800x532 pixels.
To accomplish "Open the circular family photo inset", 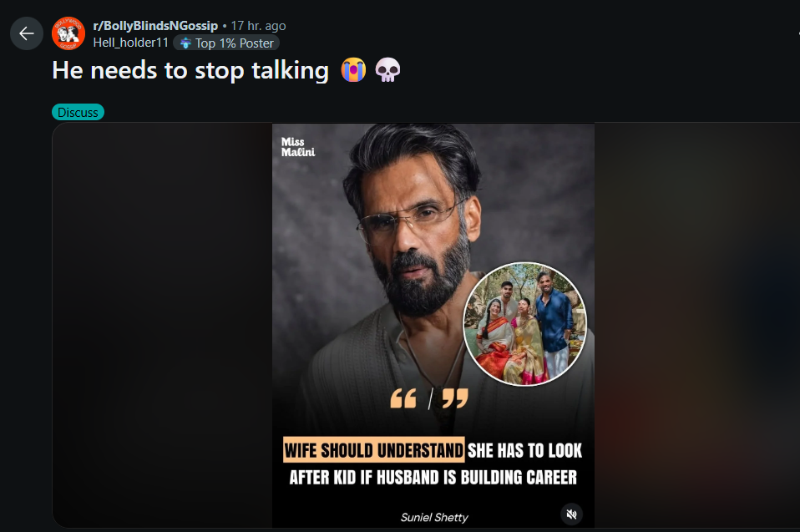I will 524,324.
